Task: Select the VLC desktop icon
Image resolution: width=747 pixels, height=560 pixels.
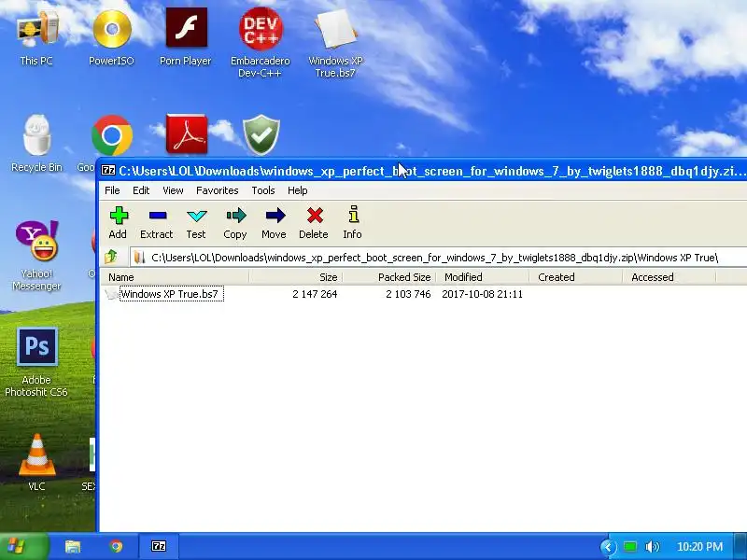Action: tap(36, 462)
